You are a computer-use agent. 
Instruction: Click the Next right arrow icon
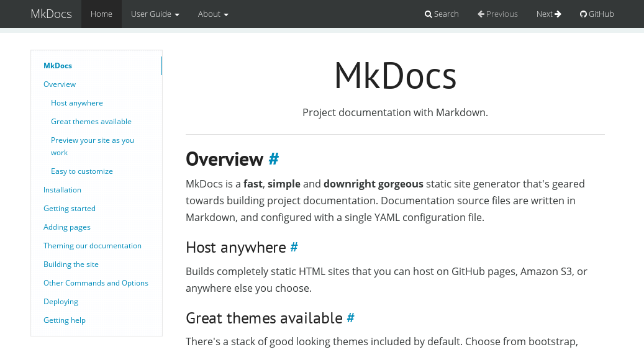coord(558,14)
